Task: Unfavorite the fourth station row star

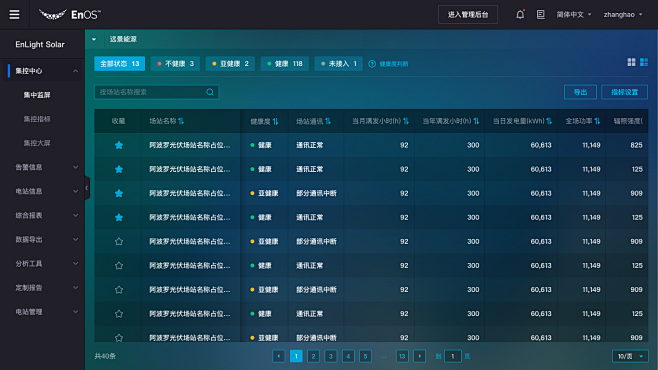Action: pyautogui.click(x=119, y=217)
